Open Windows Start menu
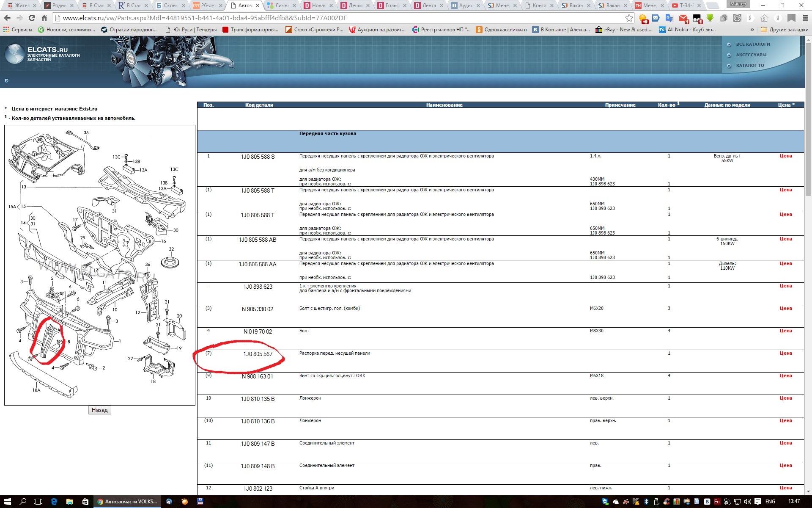Screen dimensions: 812x508 coord(8,502)
